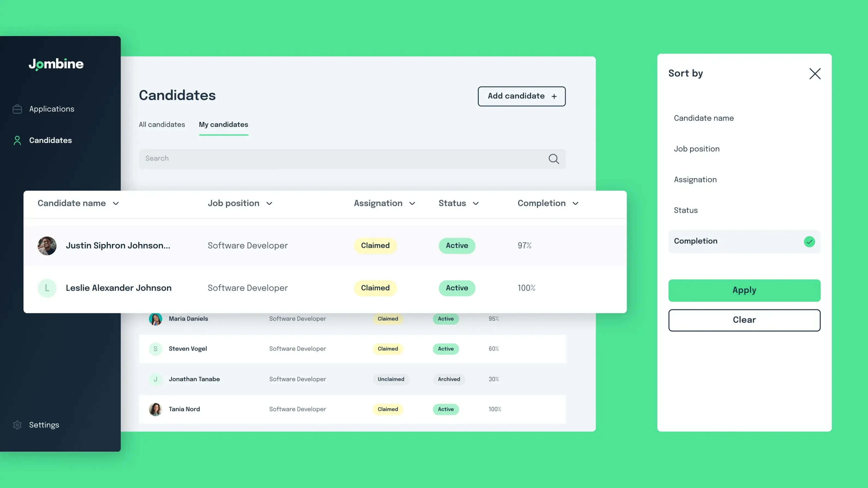Click the plus icon on Add candidate

click(554, 96)
